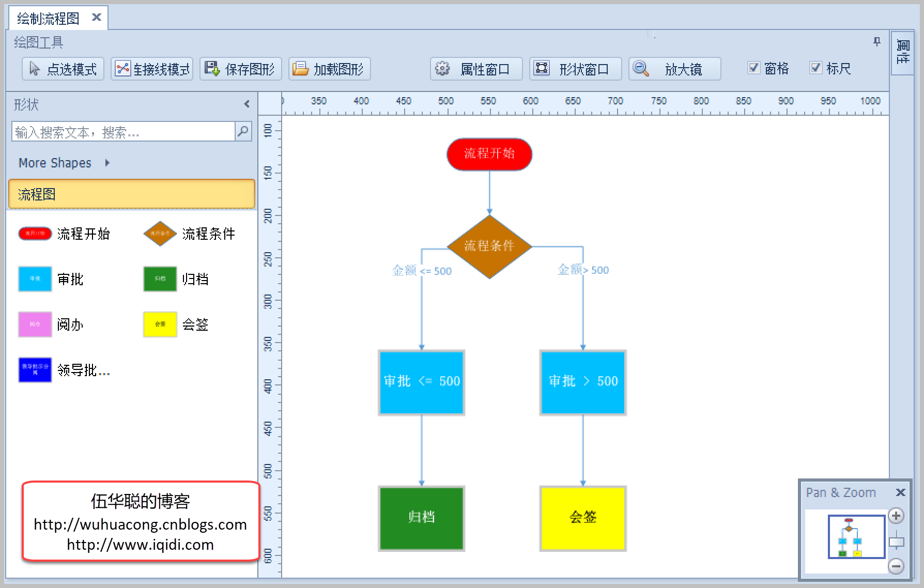
Task: Select the 流程图 category header
Action: [132, 194]
